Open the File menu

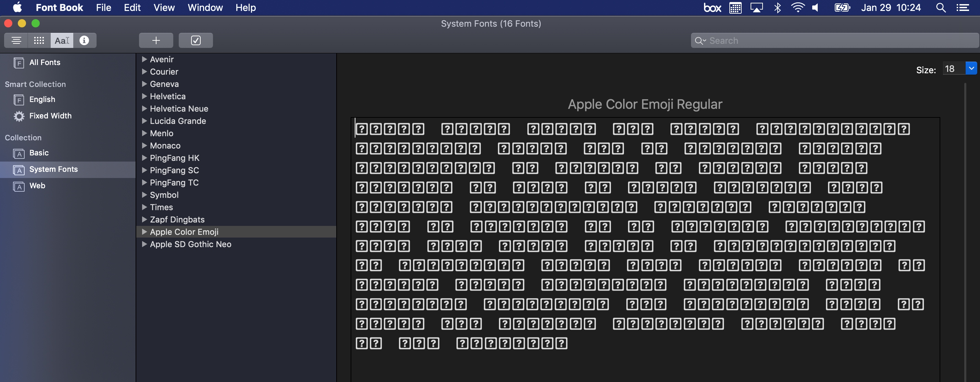103,8
